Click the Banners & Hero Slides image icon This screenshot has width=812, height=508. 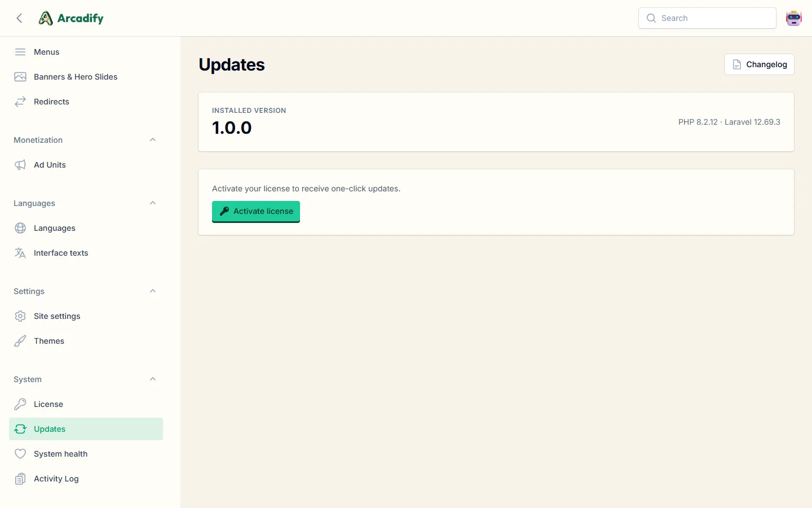pyautogui.click(x=20, y=77)
